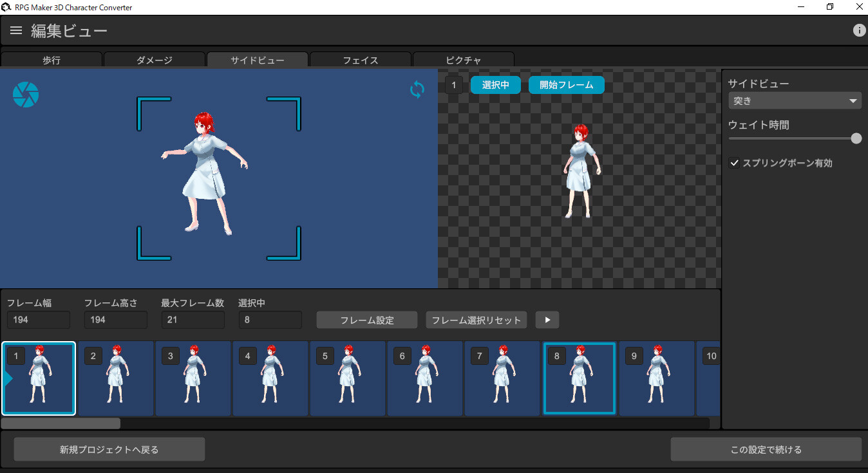The width and height of the screenshot is (868, 473).
Task: Click the RPG Maker app icon in titlebar
Action: (x=6, y=7)
